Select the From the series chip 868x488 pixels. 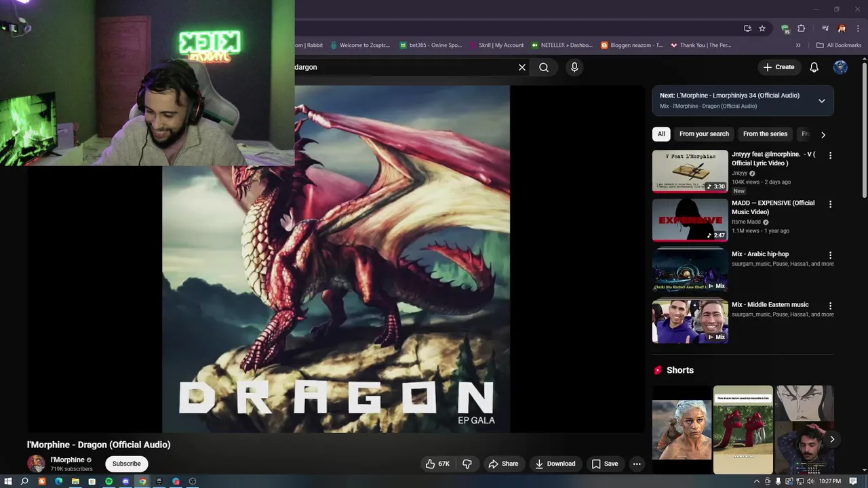765,134
